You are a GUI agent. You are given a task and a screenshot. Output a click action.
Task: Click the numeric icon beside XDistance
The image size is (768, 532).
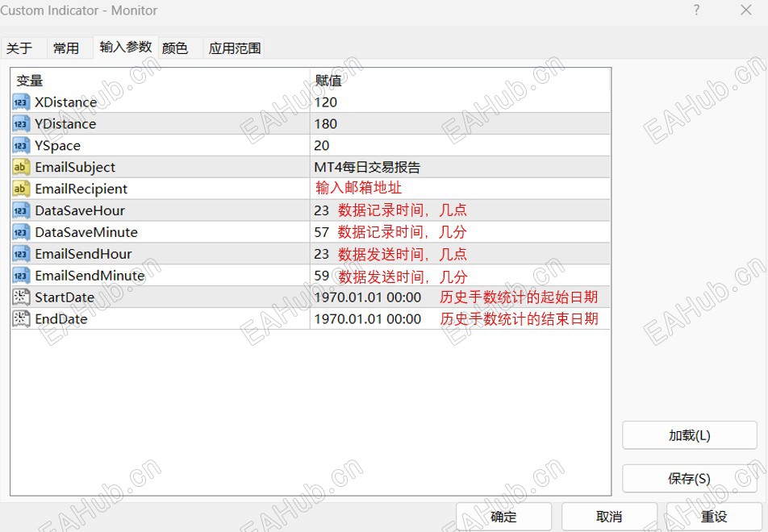click(x=20, y=102)
